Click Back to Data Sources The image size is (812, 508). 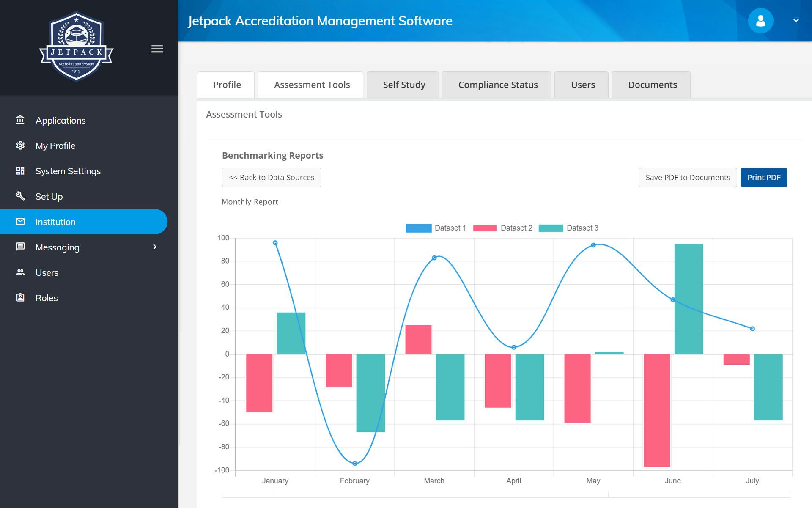[x=272, y=177]
